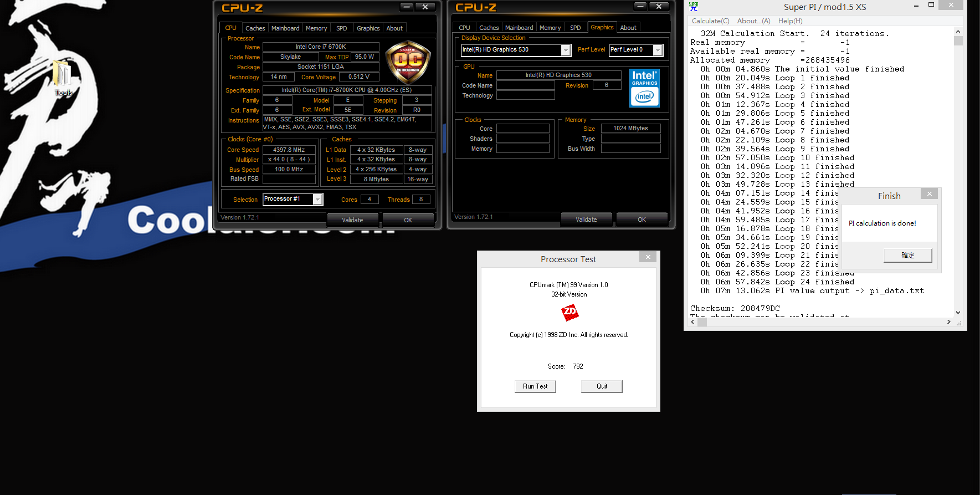Click the Bus Speed 100.0 MHz value

click(x=289, y=170)
